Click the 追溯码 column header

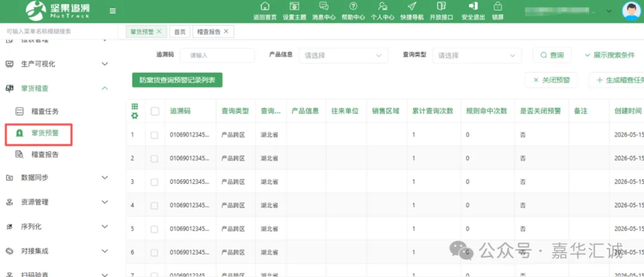click(x=180, y=111)
